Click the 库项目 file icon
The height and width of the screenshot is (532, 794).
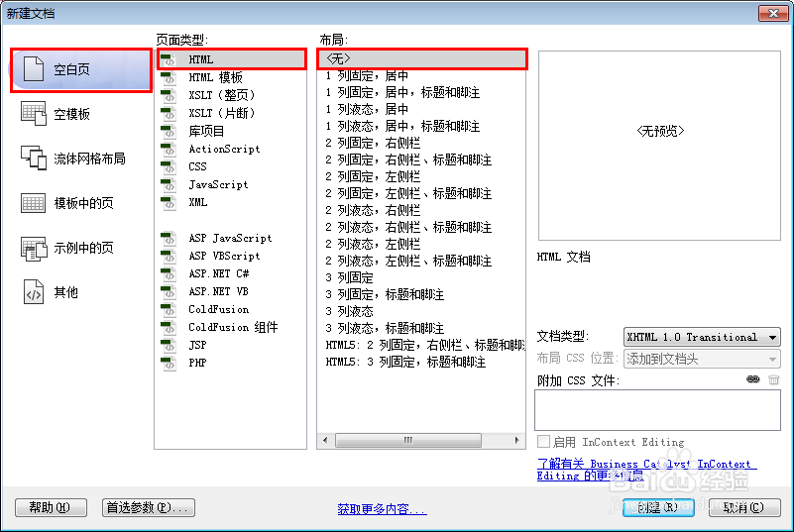(x=169, y=131)
